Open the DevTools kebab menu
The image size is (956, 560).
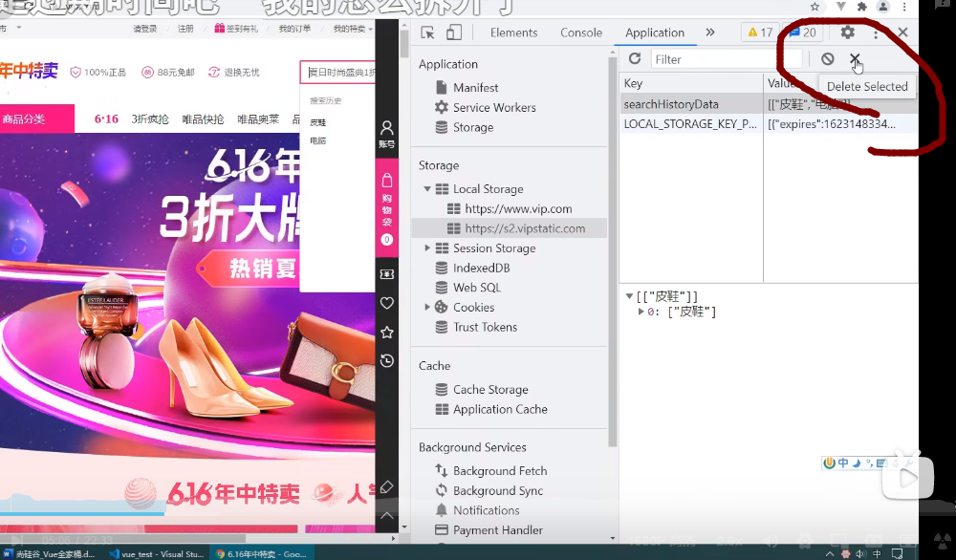(x=876, y=32)
